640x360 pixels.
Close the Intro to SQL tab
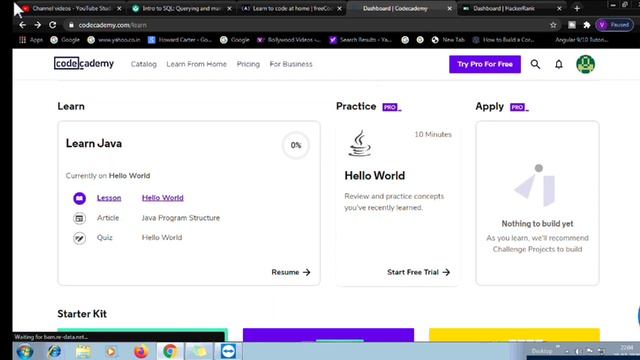tap(229, 9)
